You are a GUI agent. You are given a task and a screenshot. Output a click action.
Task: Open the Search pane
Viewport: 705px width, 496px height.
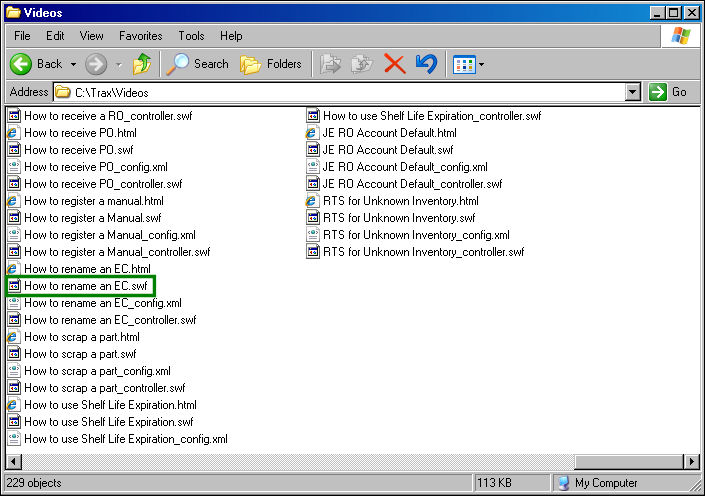pyautogui.click(x=198, y=64)
